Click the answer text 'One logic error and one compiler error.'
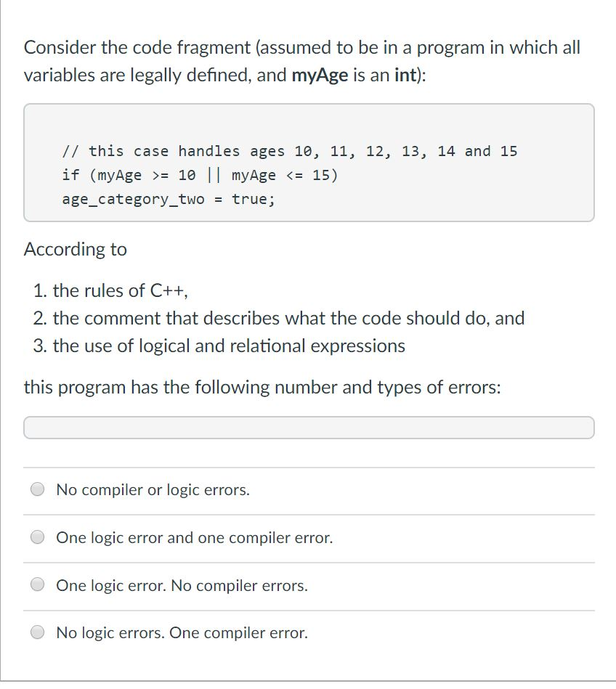This screenshot has height=689, width=616. [x=195, y=537]
